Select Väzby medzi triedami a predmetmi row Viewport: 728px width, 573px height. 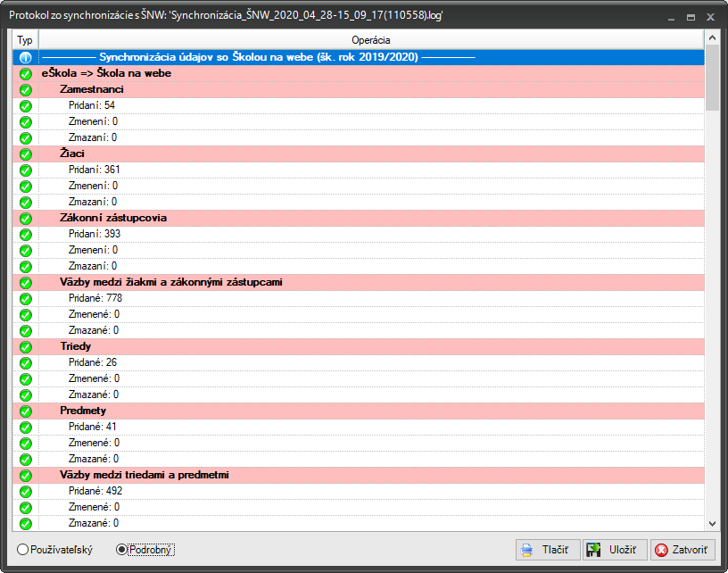pyautogui.click(x=359, y=475)
